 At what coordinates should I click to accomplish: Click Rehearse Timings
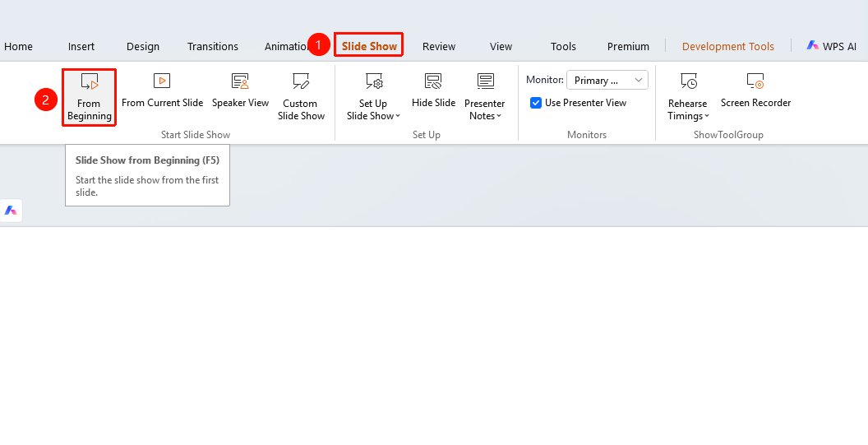click(x=687, y=97)
